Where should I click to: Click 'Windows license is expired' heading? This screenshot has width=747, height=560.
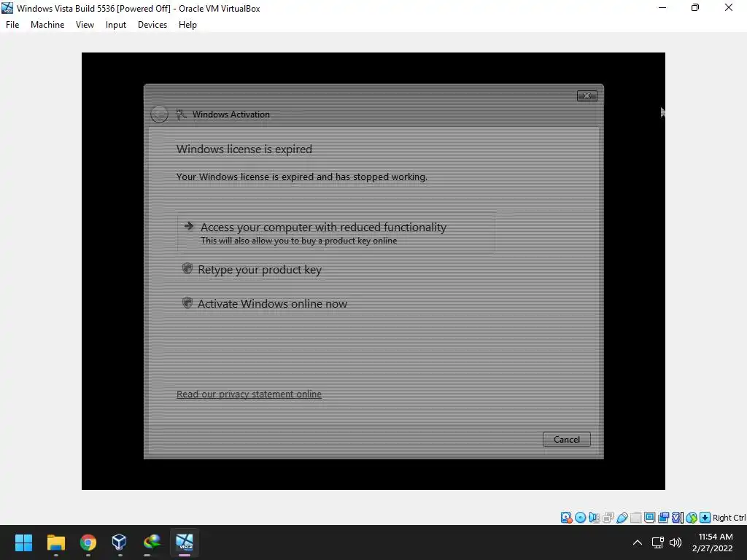(x=244, y=149)
